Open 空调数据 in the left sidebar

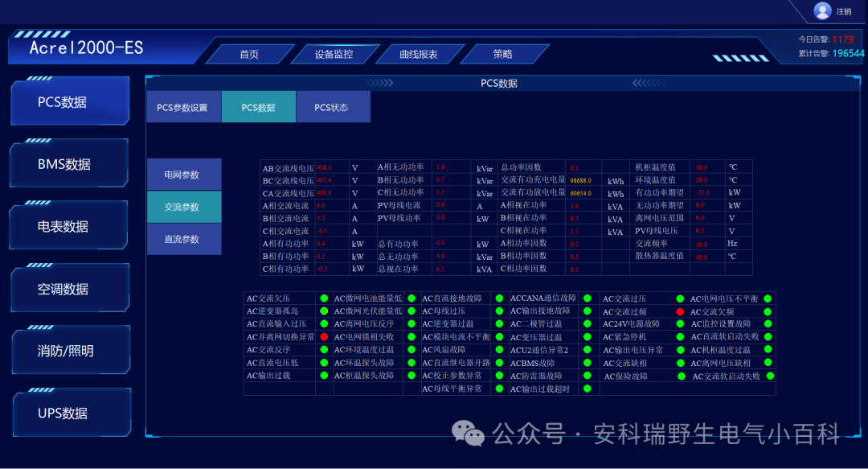point(70,289)
